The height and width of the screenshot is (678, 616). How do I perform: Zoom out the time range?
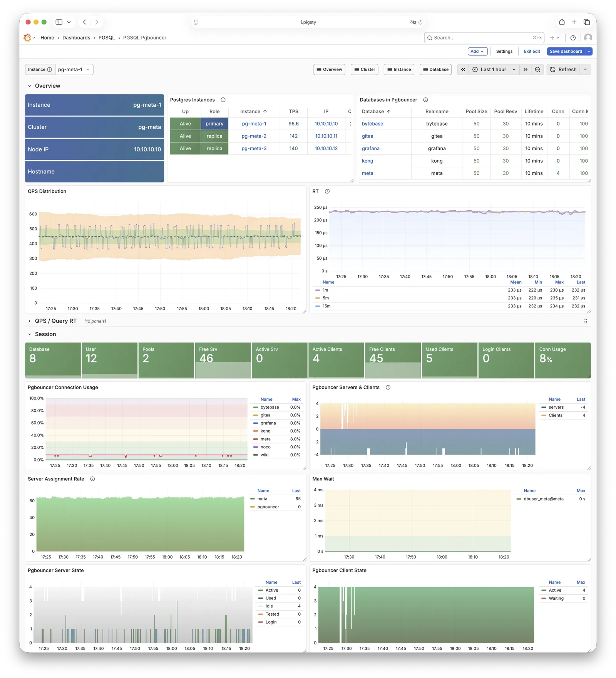pos(537,70)
